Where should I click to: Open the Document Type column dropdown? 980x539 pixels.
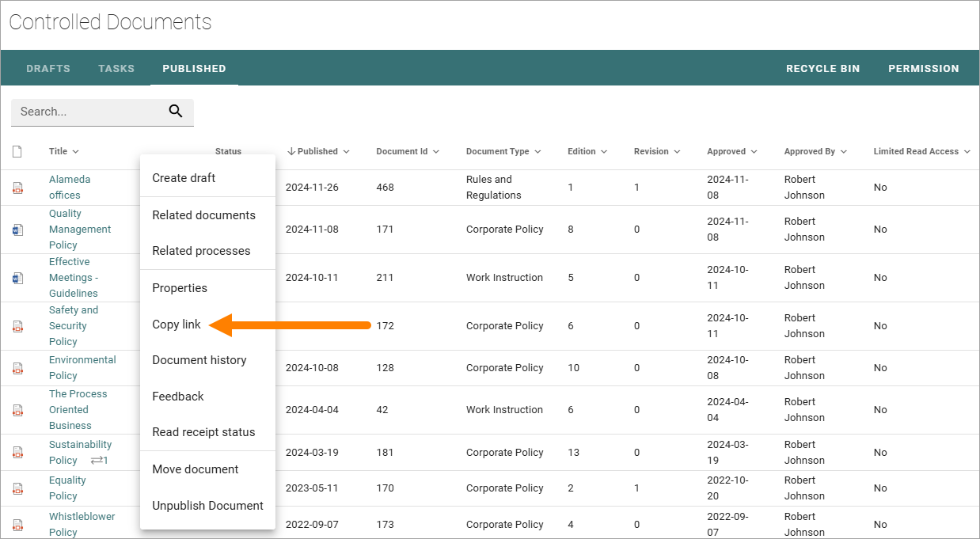[537, 151]
